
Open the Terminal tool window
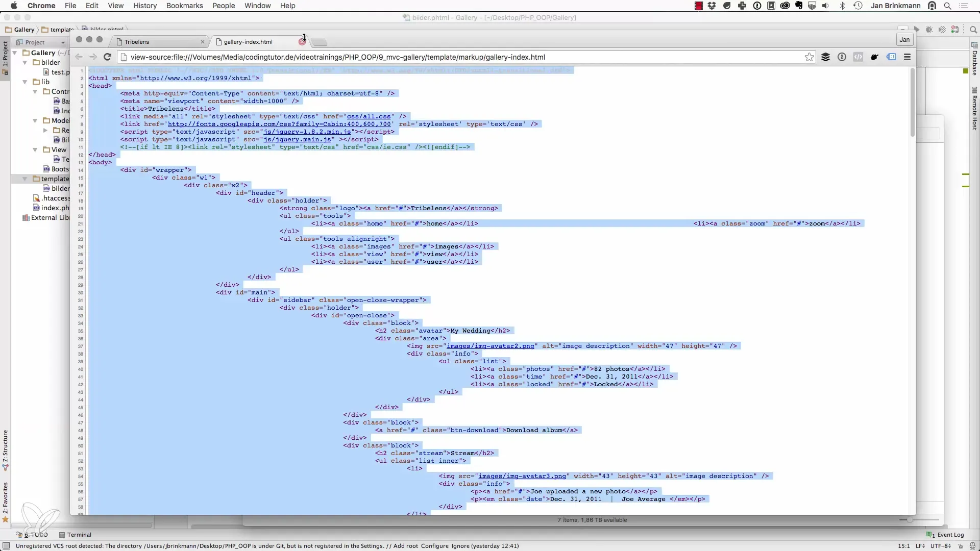[x=75, y=535]
